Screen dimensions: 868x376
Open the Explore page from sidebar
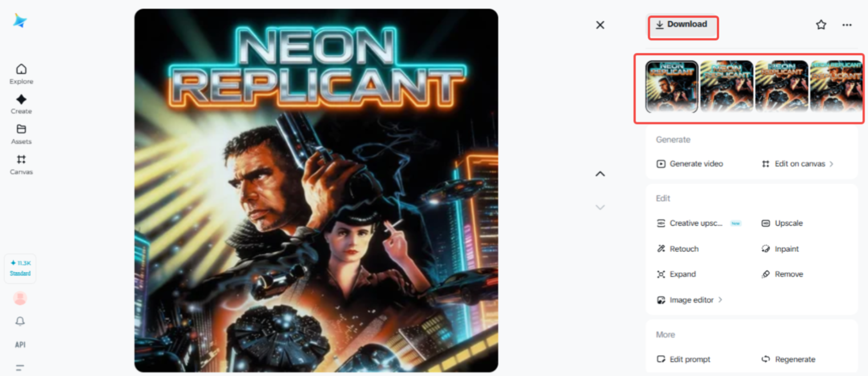click(21, 74)
